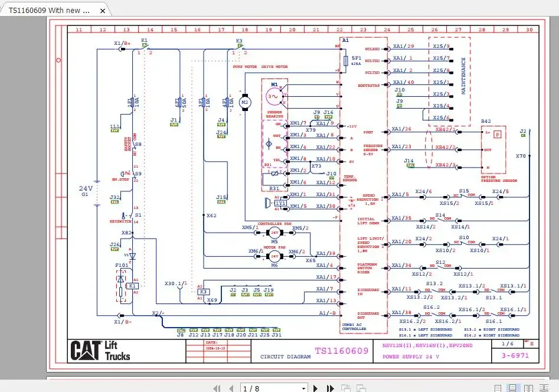Enable continuous facing pages view

click(544, 387)
